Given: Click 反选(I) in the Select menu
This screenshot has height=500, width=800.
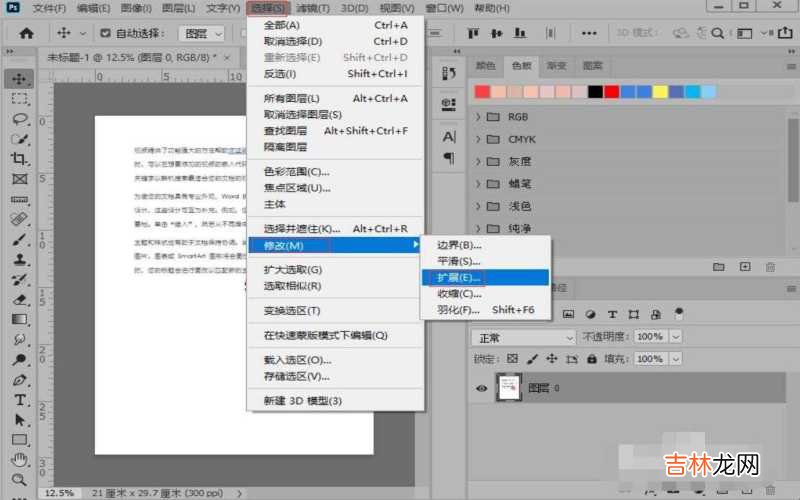Looking at the screenshot, I should [x=335, y=74].
